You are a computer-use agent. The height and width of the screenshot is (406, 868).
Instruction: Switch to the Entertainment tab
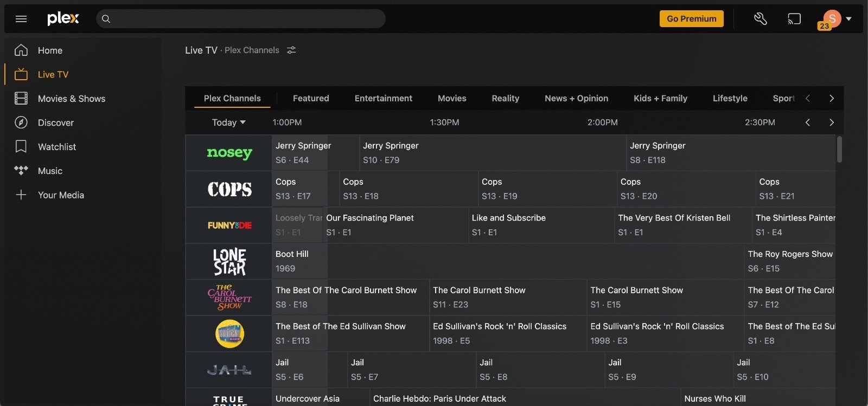coord(384,98)
